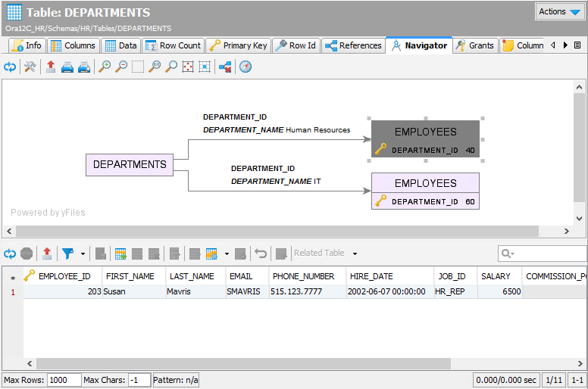
Task: Select the EMPLOYEES node with DEPARTMENT_ID 60
Action: coord(425,191)
